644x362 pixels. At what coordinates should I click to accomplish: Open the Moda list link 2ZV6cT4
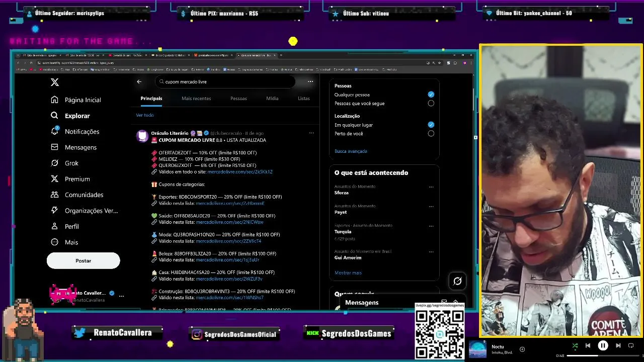click(x=228, y=241)
